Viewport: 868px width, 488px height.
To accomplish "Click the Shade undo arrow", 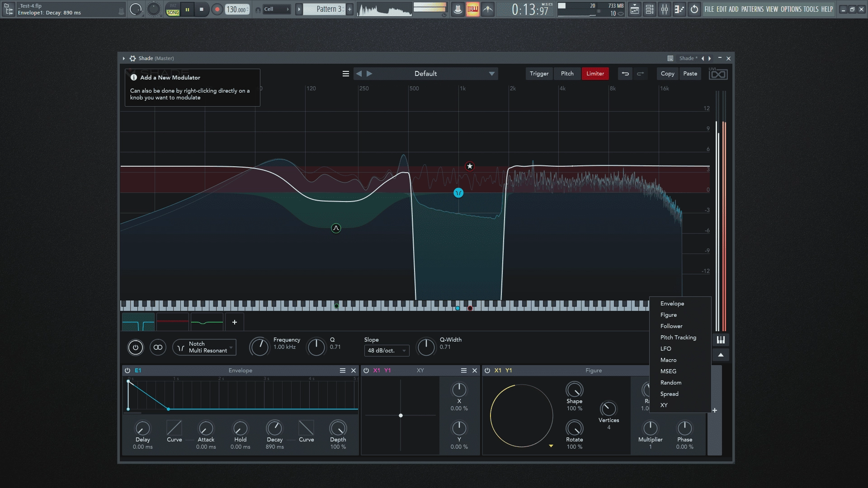I will point(625,74).
